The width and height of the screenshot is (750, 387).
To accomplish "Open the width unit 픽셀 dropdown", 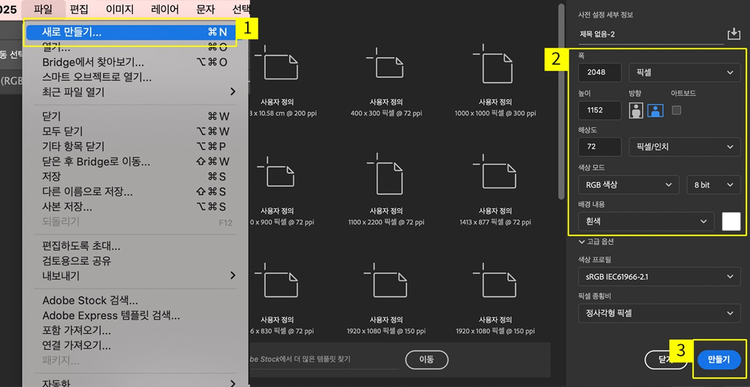I will pyautogui.click(x=684, y=73).
